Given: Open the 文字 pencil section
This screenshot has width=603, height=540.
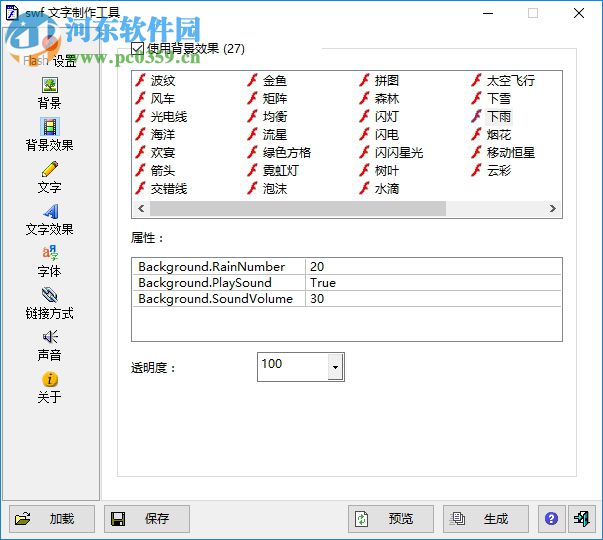Looking at the screenshot, I should click(50, 178).
